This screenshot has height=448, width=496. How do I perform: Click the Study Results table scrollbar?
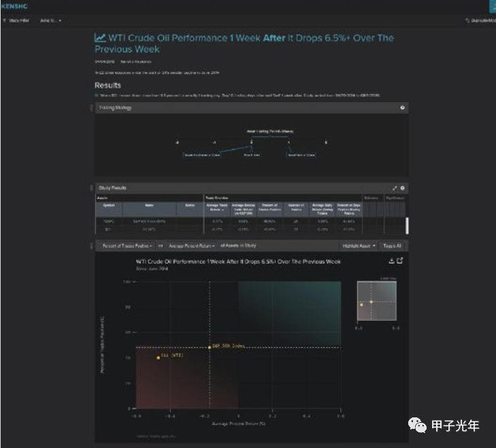(x=407, y=225)
